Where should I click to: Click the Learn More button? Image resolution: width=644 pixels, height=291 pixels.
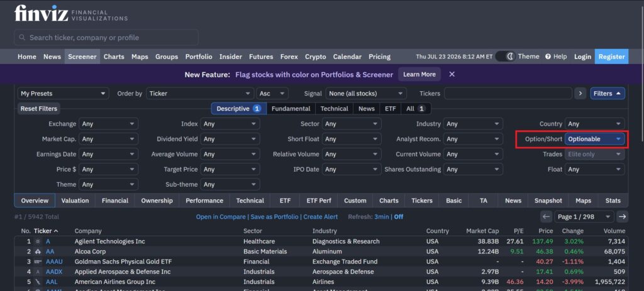tap(419, 74)
